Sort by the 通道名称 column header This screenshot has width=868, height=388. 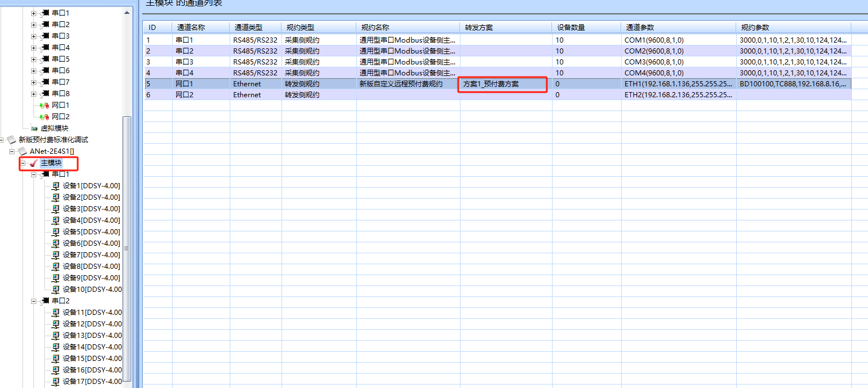point(200,28)
